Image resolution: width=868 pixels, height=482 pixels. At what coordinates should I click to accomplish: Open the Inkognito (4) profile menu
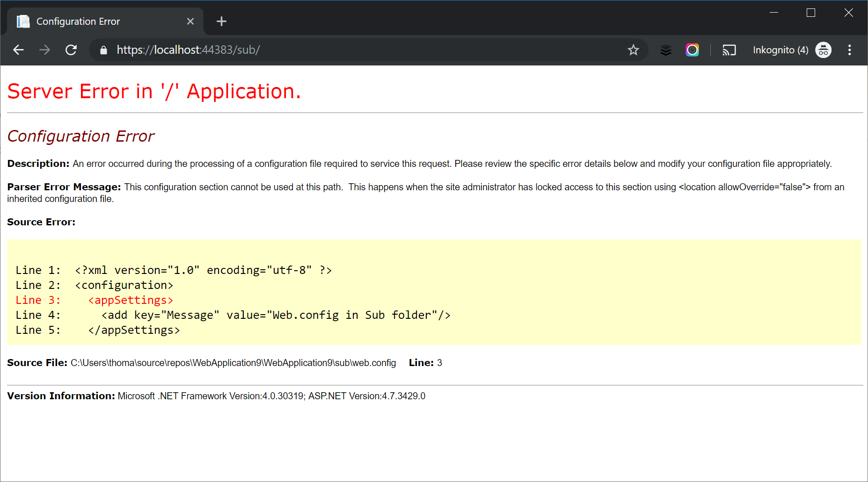pyautogui.click(x=780, y=50)
